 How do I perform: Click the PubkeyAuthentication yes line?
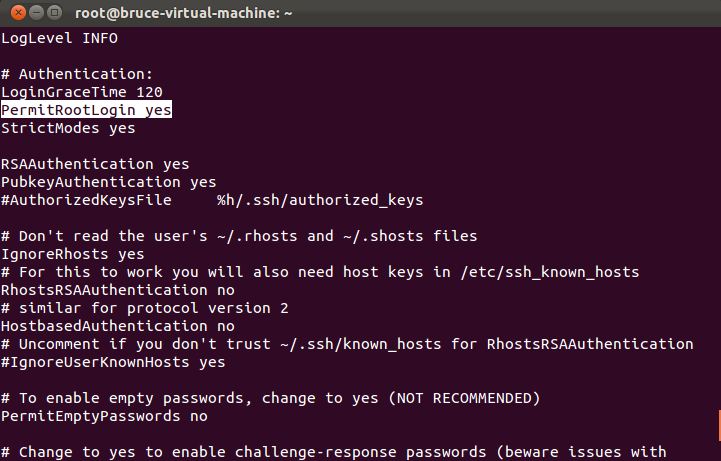click(109, 182)
